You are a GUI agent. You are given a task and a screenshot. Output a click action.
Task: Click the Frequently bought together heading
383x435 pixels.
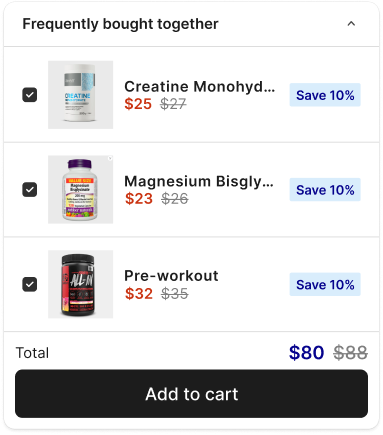120,24
